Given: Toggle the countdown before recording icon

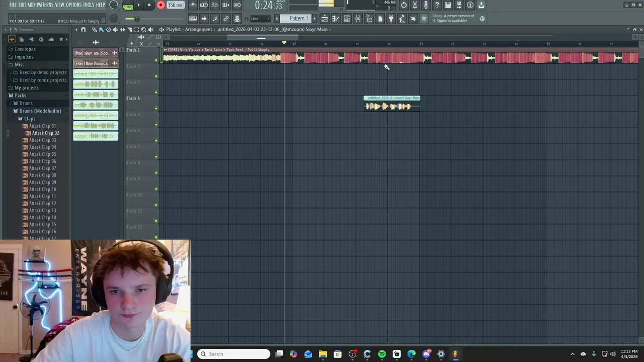Looking at the screenshot, I should coord(215,5).
